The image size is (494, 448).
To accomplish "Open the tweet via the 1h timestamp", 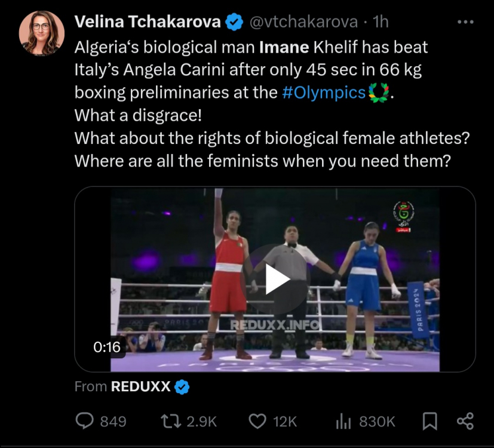I will click(381, 22).
